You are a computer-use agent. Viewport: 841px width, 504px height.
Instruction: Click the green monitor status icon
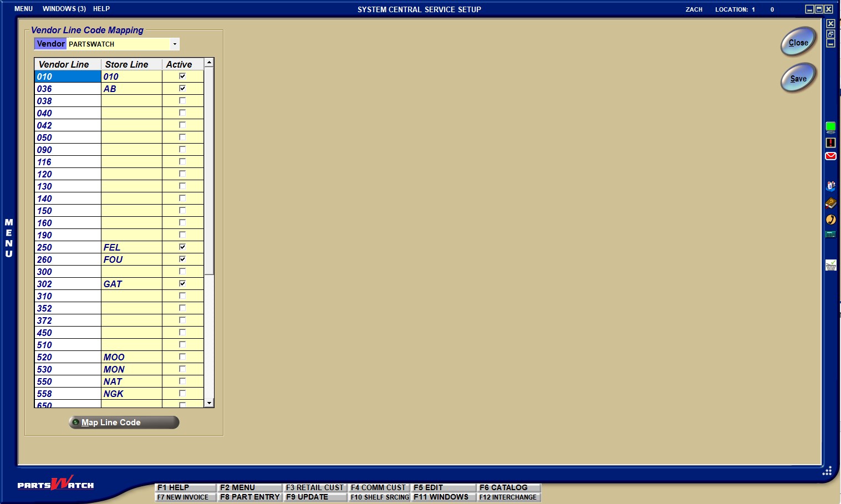pyautogui.click(x=830, y=128)
